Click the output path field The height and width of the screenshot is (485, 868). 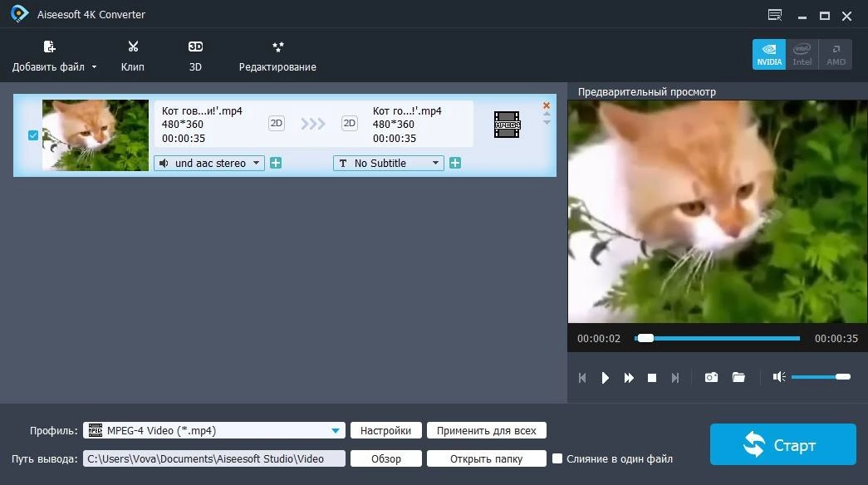214,458
